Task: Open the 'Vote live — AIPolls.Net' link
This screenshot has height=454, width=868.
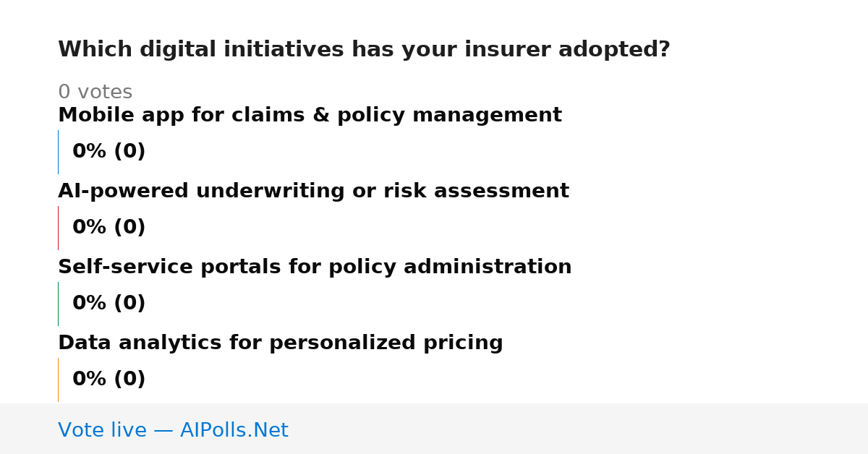Action: coord(173,431)
